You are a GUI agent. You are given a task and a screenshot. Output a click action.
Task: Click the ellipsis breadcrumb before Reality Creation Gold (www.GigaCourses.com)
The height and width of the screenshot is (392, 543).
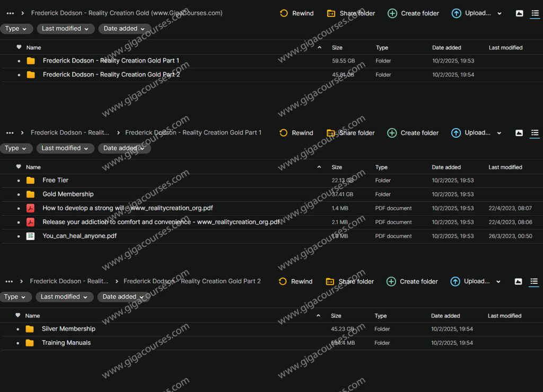pyautogui.click(x=10, y=13)
